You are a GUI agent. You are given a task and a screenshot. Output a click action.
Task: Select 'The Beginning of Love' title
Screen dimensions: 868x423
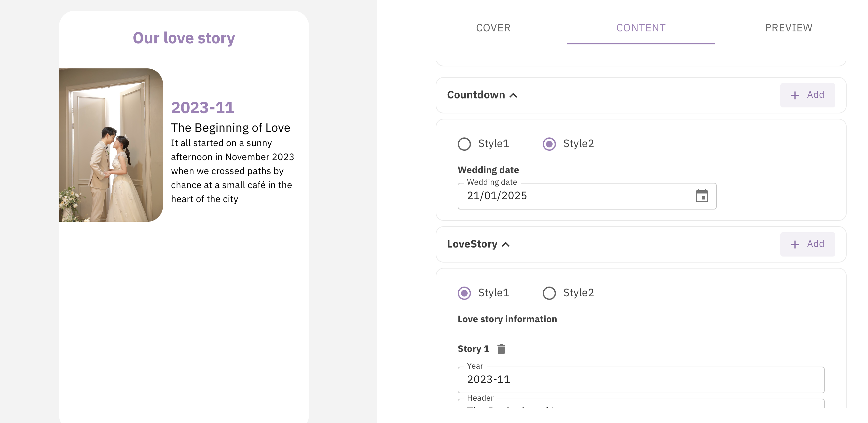pos(230,127)
